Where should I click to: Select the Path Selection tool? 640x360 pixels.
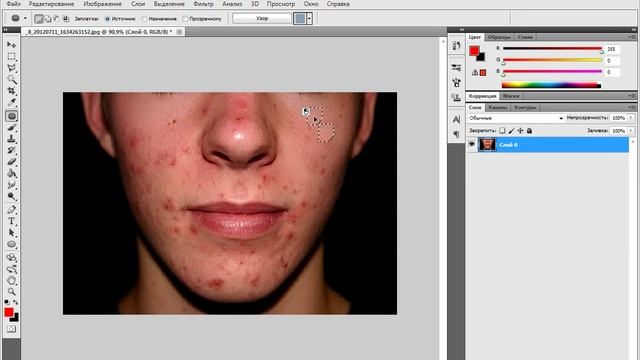point(11,233)
